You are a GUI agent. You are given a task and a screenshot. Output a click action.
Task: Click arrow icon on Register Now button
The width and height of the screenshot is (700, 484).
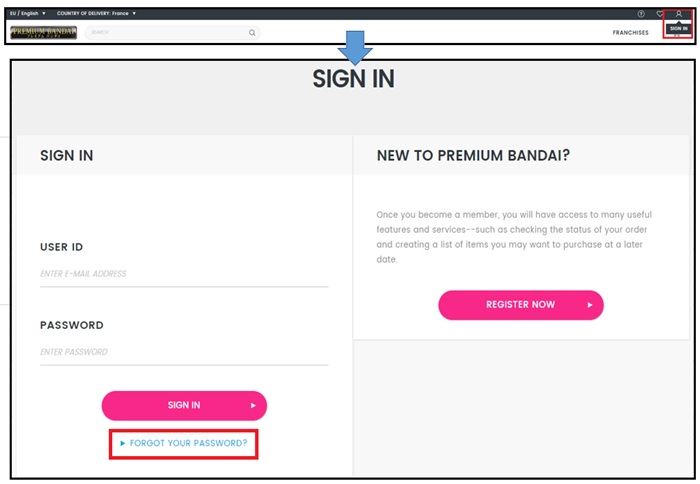(x=590, y=305)
